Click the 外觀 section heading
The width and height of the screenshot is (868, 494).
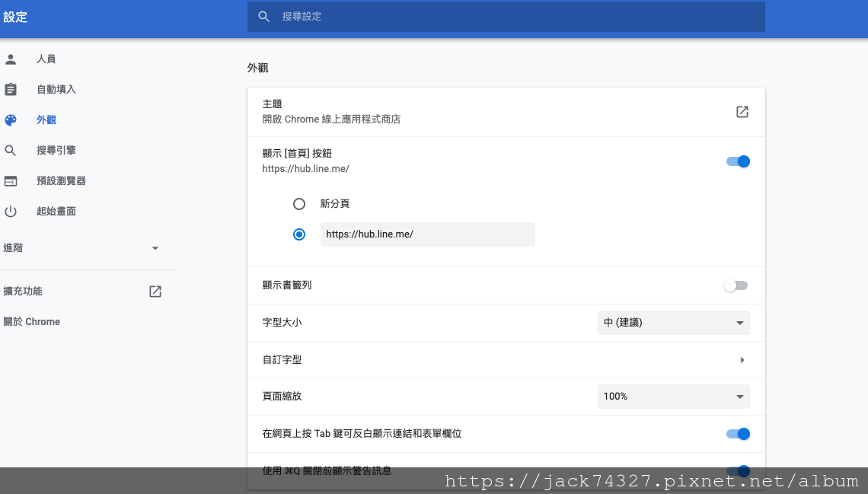(257, 68)
